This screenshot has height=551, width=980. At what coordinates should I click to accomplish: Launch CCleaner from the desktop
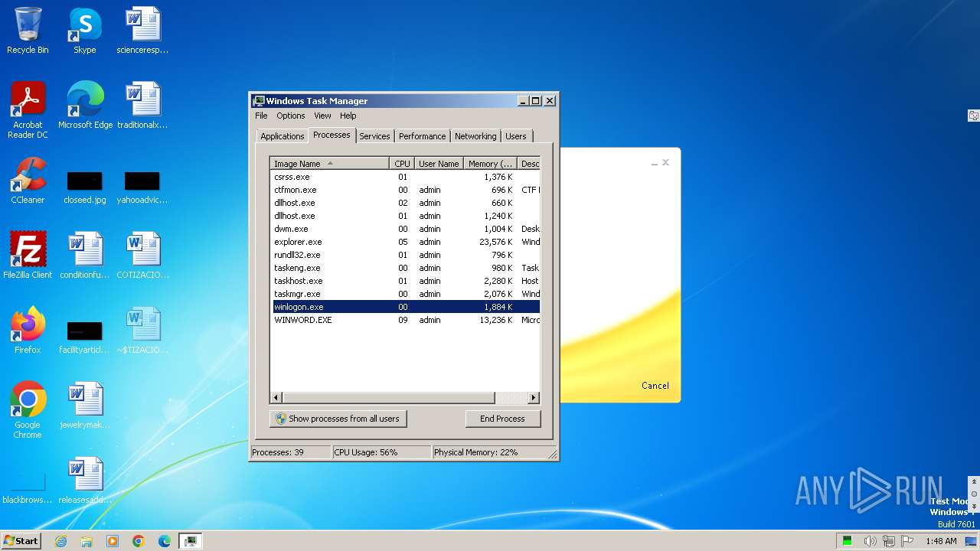28,180
